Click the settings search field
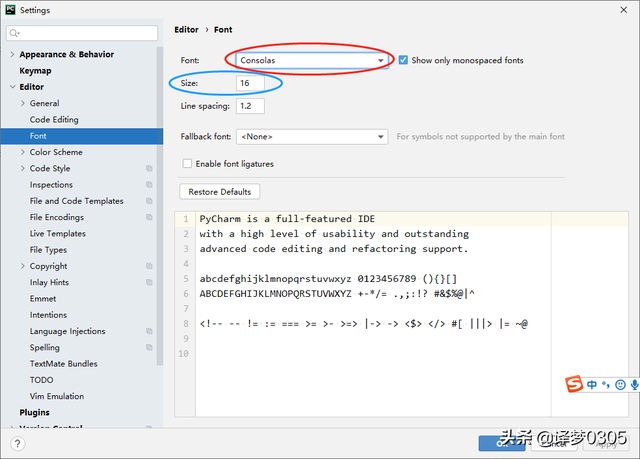 [82, 33]
